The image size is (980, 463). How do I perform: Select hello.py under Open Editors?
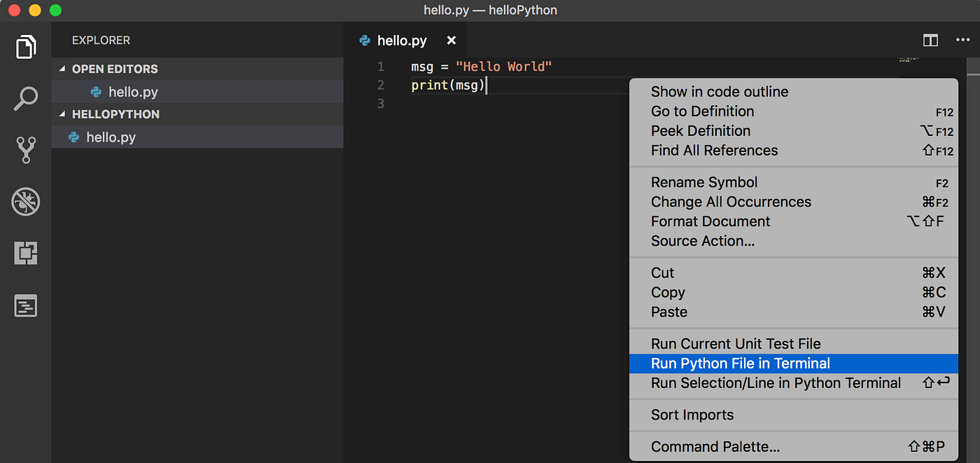click(x=132, y=92)
